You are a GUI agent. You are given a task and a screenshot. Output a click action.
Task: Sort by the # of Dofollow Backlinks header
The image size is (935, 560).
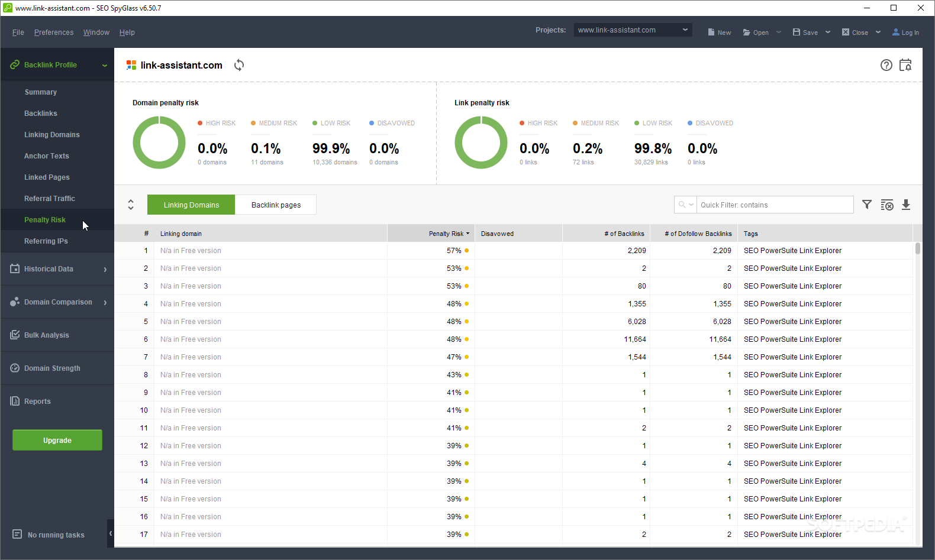point(694,234)
